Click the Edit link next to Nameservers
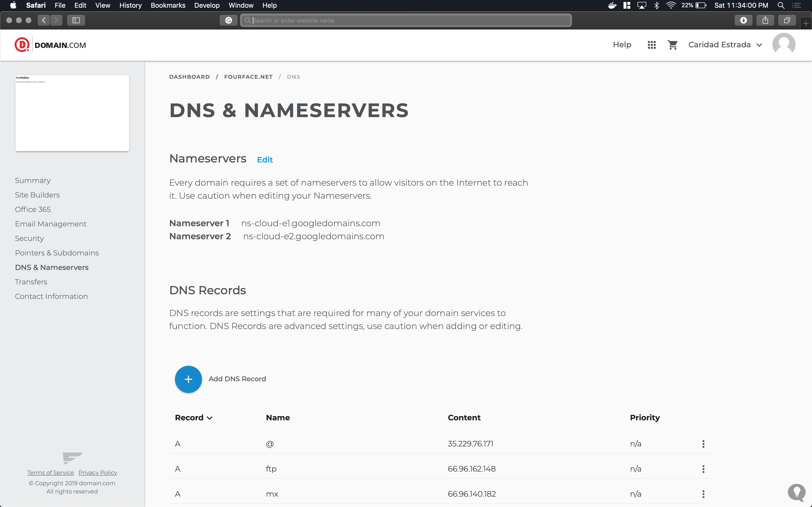This screenshot has height=507, width=812. click(265, 160)
